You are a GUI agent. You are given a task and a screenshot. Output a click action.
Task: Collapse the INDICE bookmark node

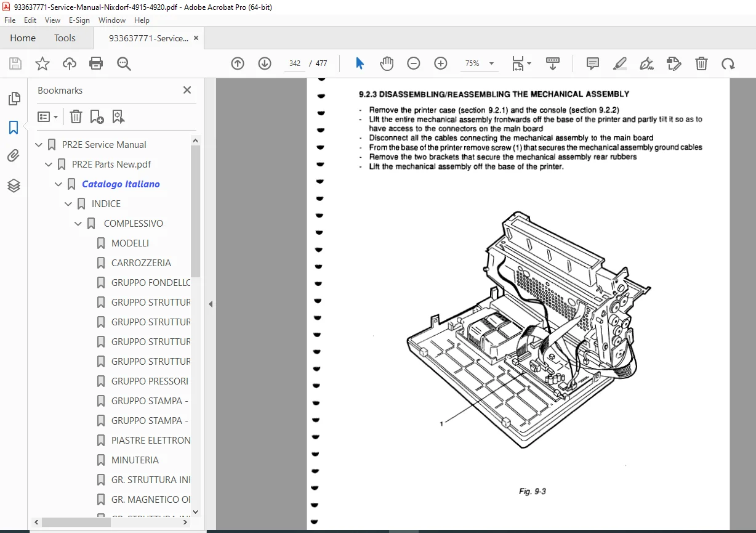coord(68,204)
